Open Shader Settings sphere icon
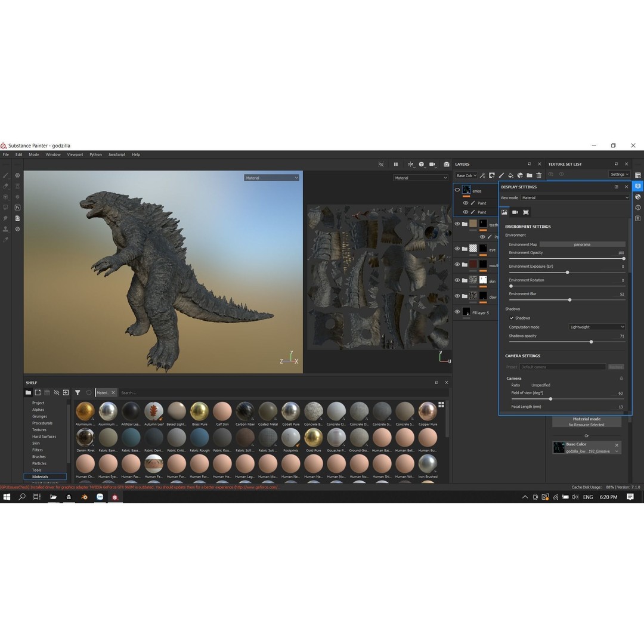The width and height of the screenshot is (644, 644). [638, 197]
